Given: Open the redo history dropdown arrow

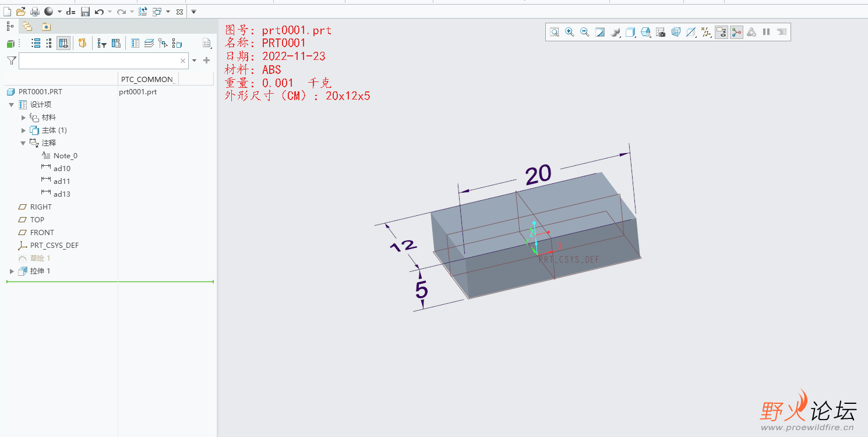Looking at the screenshot, I should tap(132, 12).
